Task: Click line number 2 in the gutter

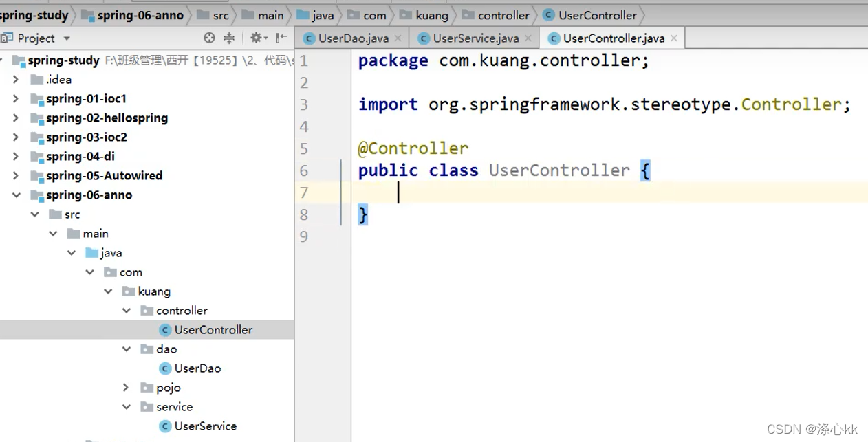Action: pyautogui.click(x=304, y=82)
